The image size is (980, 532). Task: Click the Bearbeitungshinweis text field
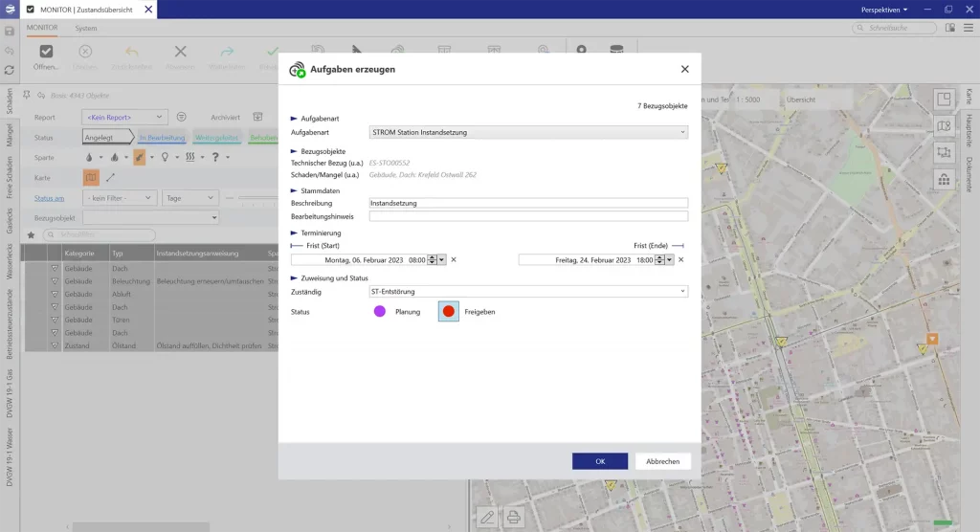click(x=528, y=216)
